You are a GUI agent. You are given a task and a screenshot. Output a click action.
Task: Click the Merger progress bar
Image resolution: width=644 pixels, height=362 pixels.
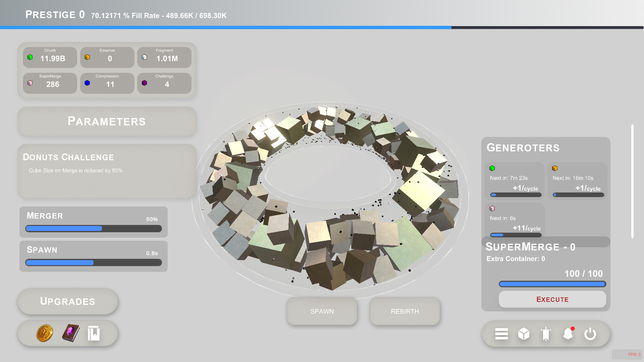click(x=94, y=229)
